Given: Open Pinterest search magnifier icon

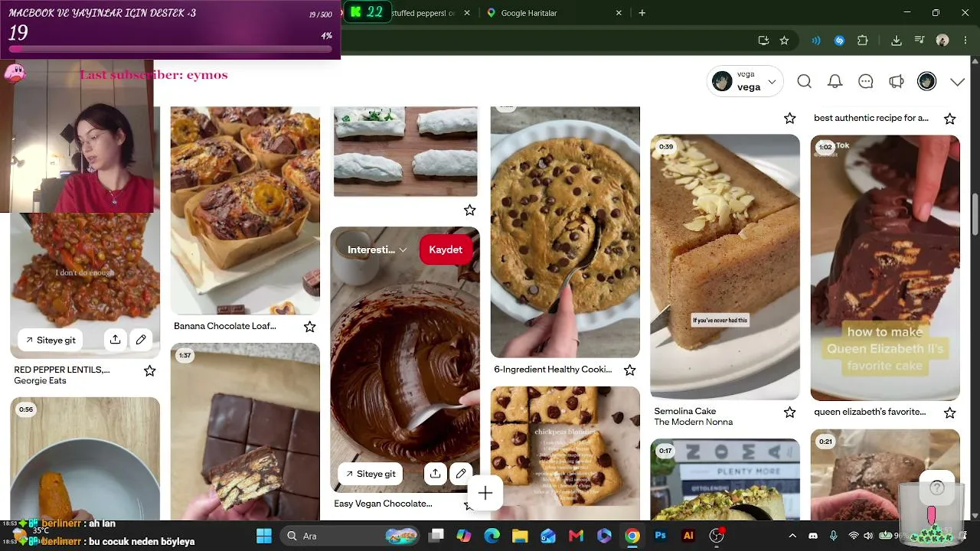Looking at the screenshot, I should point(804,81).
